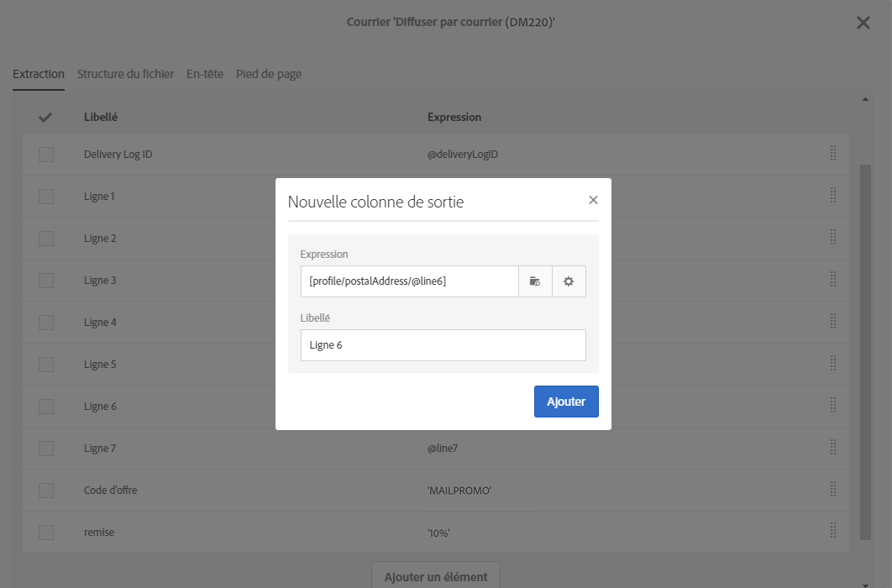Check the Ligne 5 row checkbox
The height and width of the screenshot is (588, 892).
46,365
